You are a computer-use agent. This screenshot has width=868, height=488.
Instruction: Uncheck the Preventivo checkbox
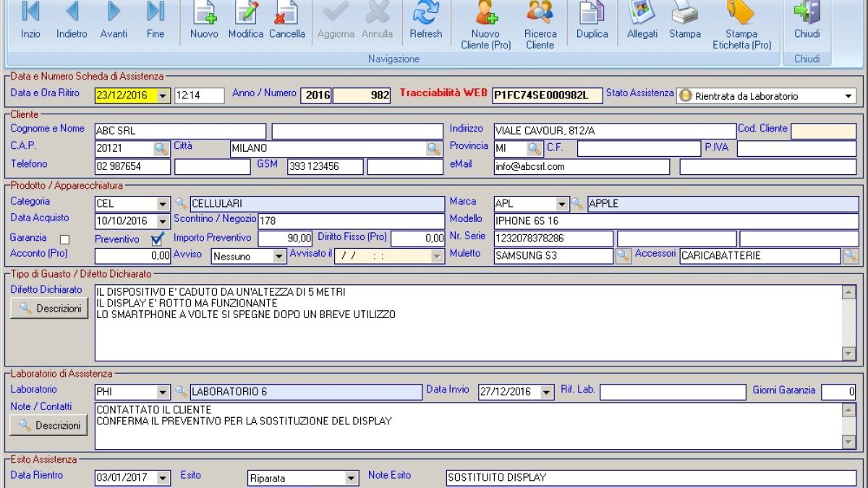(x=157, y=239)
